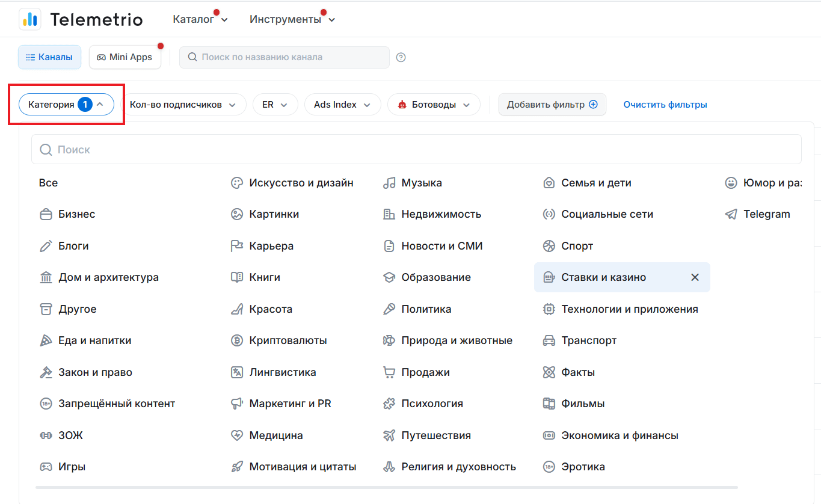This screenshot has width=821, height=504.
Task: Click the Музыка note icon
Action: click(389, 183)
